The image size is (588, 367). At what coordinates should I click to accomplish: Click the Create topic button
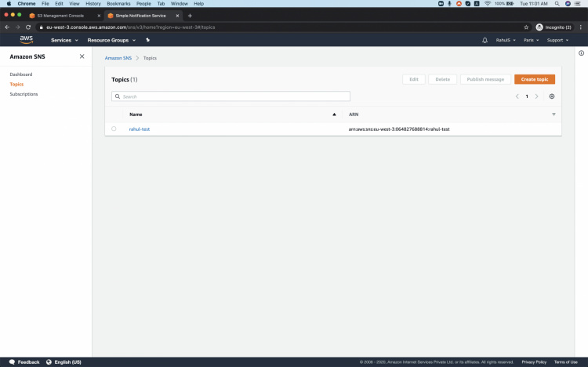pos(535,79)
